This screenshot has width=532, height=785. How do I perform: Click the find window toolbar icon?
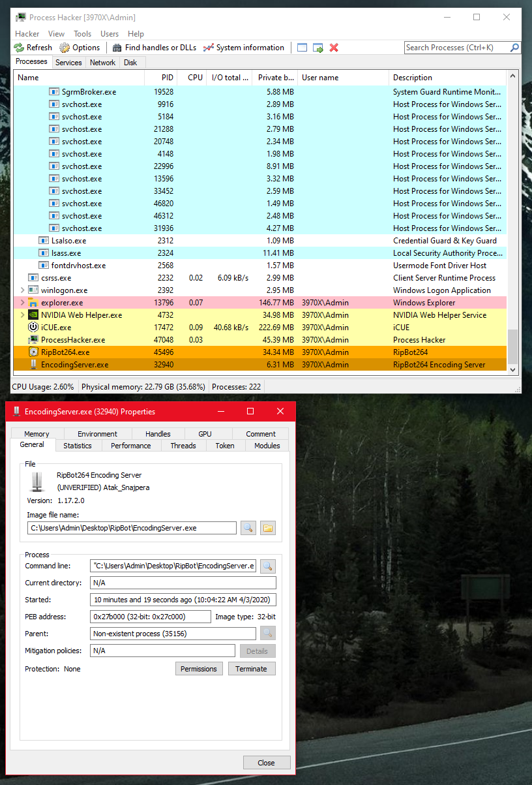(x=302, y=48)
